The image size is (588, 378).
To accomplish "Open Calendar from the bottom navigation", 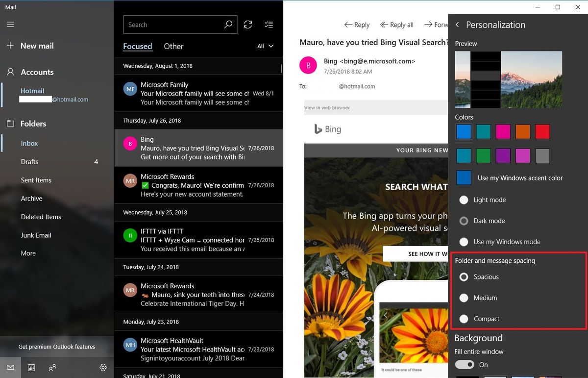I will click(31, 367).
